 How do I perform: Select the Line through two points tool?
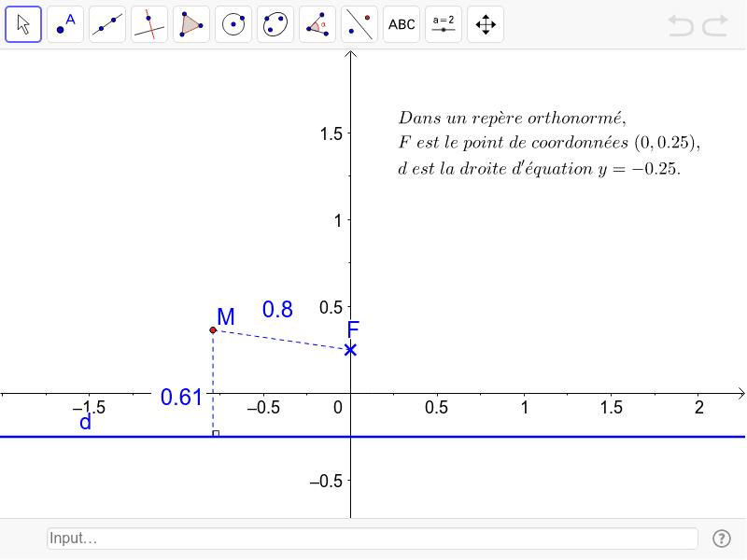click(107, 24)
